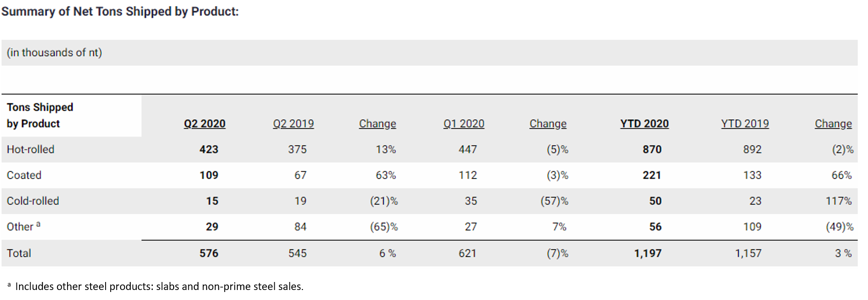Select the Q1 2020 column header
868x300 pixels.
click(x=464, y=123)
